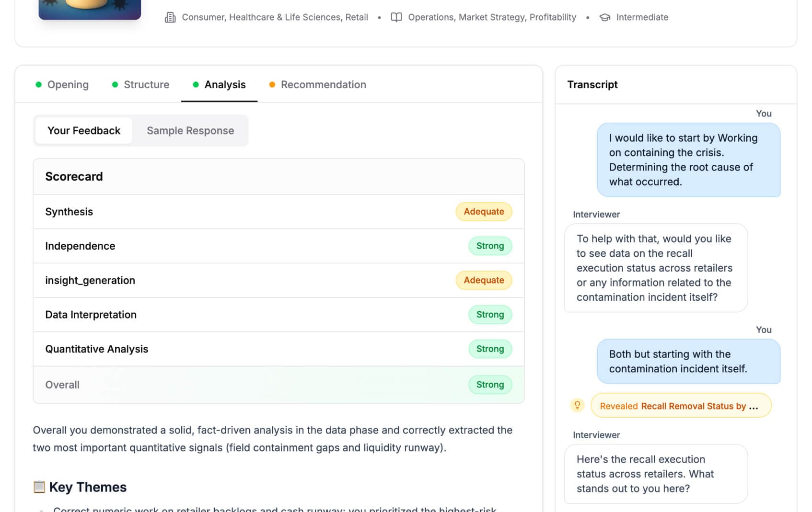The height and width of the screenshot is (512, 812).
Task: Toggle the Adequate badge for Synthesis
Action: tap(483, 211)
